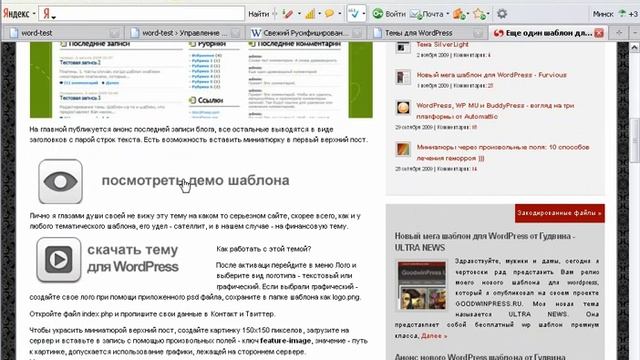640x360 pixels.
Task: Click the orange user-feeds icon in the toolbar
Action: point(458,14)
